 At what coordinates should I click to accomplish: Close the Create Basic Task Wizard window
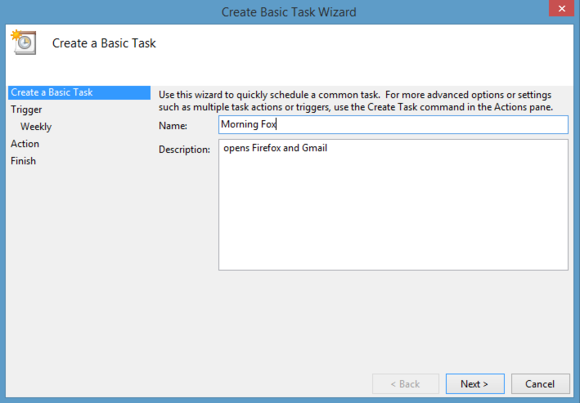tap(561, 8)
